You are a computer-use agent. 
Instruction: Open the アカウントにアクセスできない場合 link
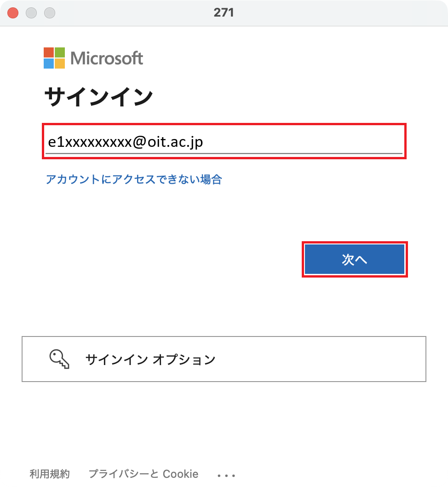(x=134, y=179)
